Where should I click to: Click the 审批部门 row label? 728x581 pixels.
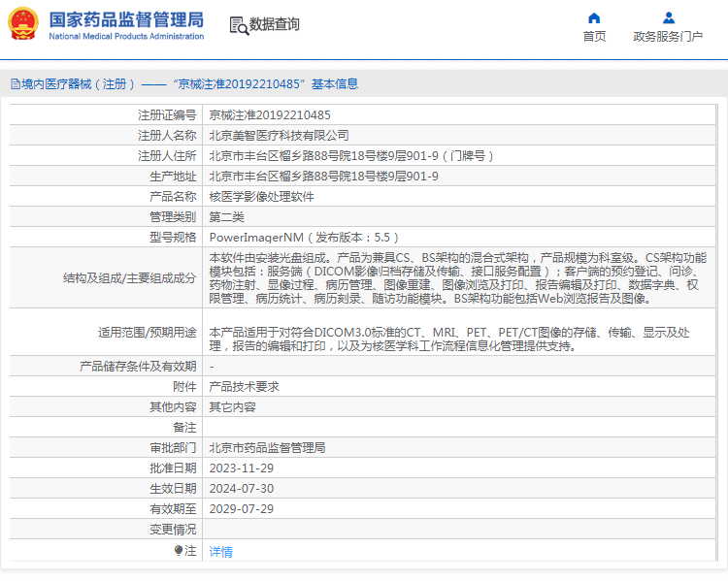pos(173,448)
